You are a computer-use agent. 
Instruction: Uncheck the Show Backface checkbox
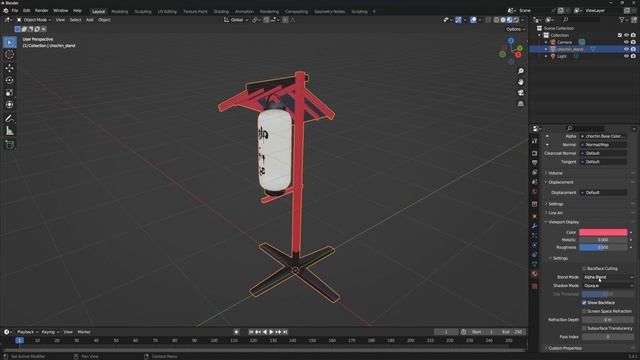click(x=584, y=302)
